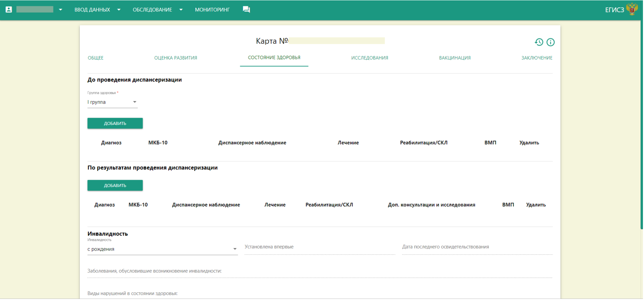Click the ЕГИСЗ text in header
The image size is (644, 301).
click(x=615, y=10)
